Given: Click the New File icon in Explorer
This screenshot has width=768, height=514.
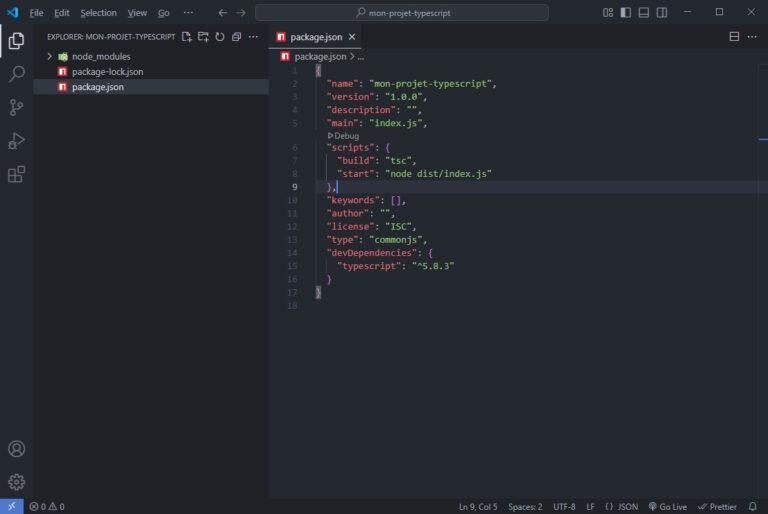Looking at the screenshot, I should [187, 37].
